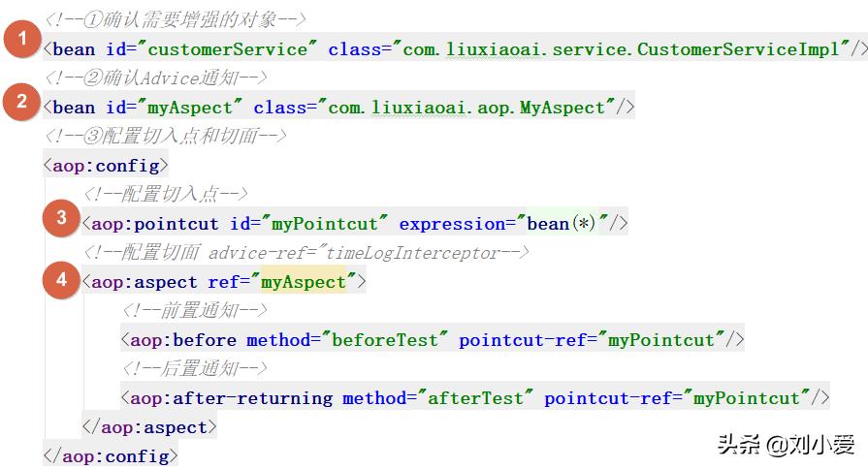Click myPointcut in the aop:after-returning line
The height and width of the screenshot is (469, 868).
pos(746,398)
